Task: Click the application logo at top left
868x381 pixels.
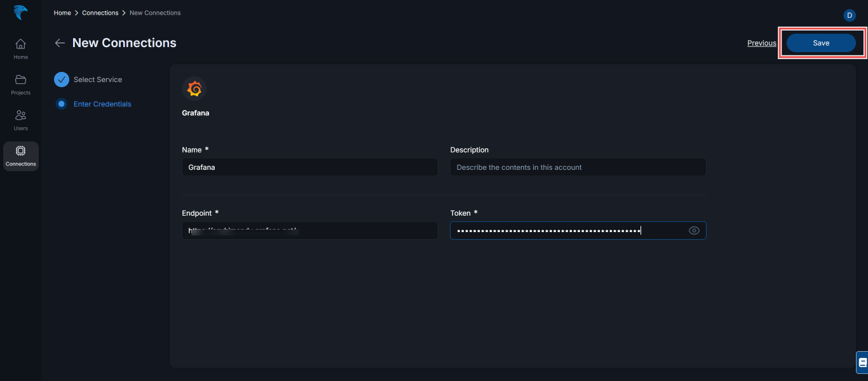Action: [20, 13]
